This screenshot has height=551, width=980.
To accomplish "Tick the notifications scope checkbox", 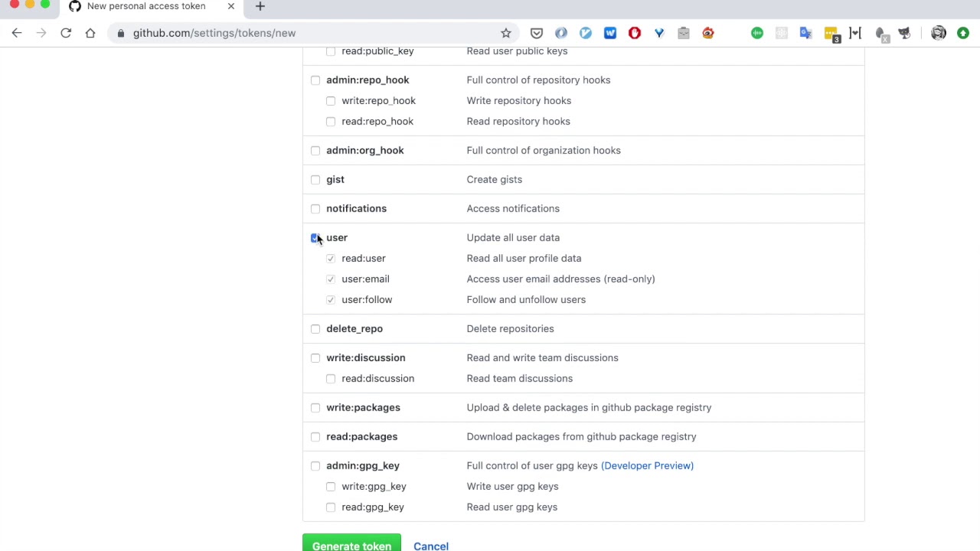I will (315, 208).
